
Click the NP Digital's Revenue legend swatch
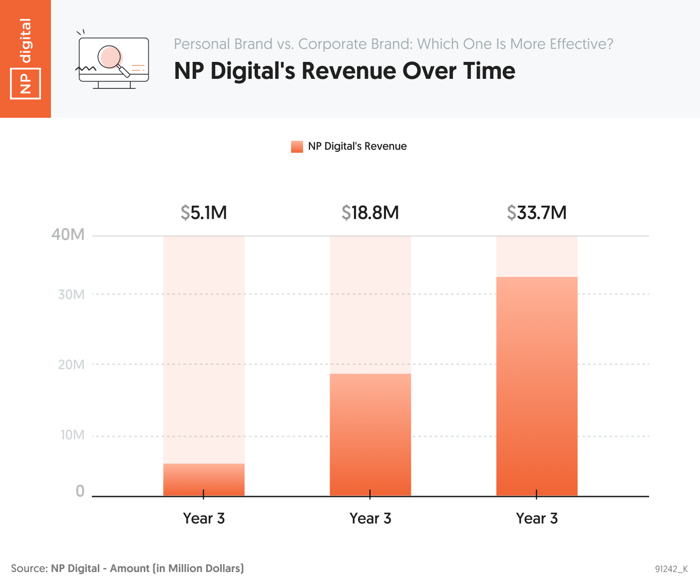click(297, 147)
